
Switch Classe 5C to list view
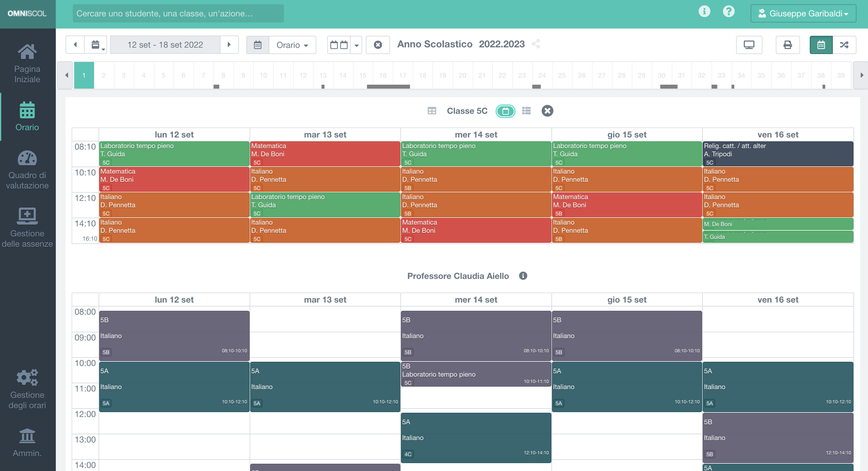coord(526,111)
